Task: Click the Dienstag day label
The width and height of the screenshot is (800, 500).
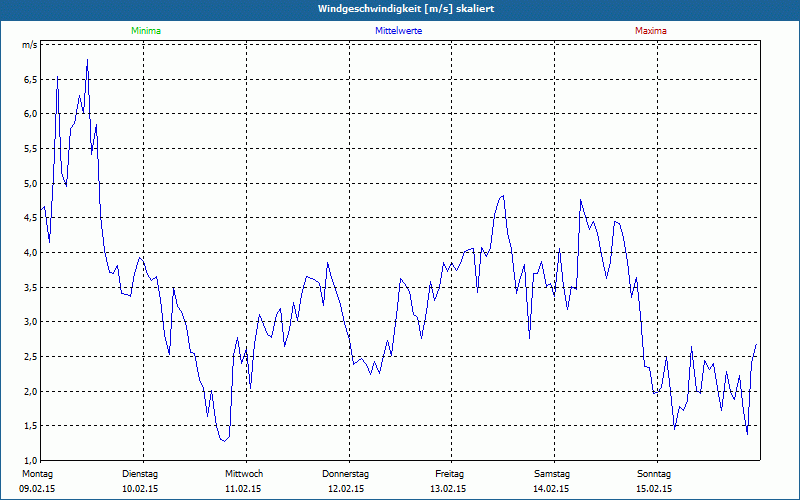Action: [x=140, y=474]
